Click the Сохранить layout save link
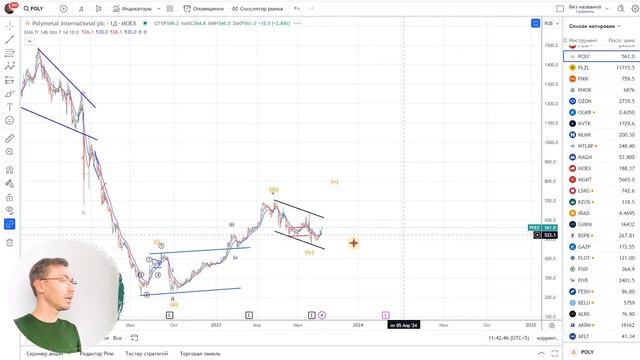The width and height of the screenshot is (640, 360). [x=585, y=12]
